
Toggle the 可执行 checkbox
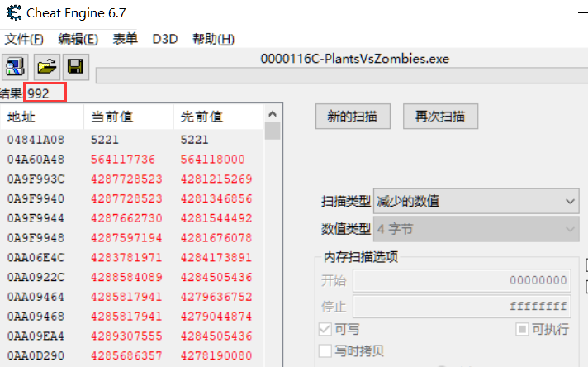tap(522, 329)
